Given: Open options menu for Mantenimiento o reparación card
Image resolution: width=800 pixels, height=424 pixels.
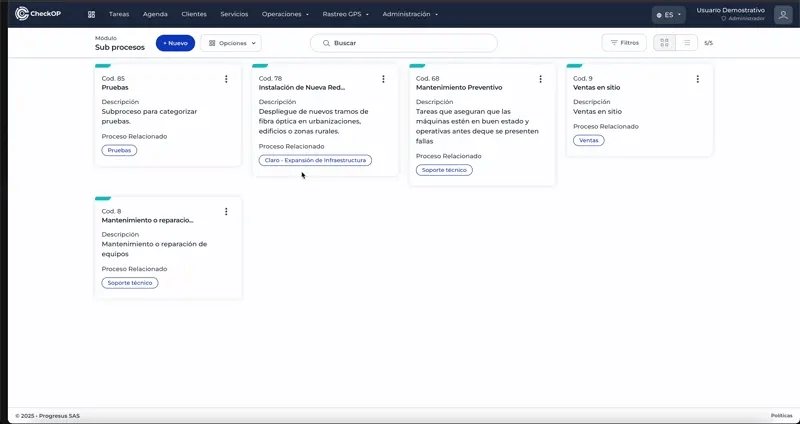Looking at the screenshot, I should point(226,211).
